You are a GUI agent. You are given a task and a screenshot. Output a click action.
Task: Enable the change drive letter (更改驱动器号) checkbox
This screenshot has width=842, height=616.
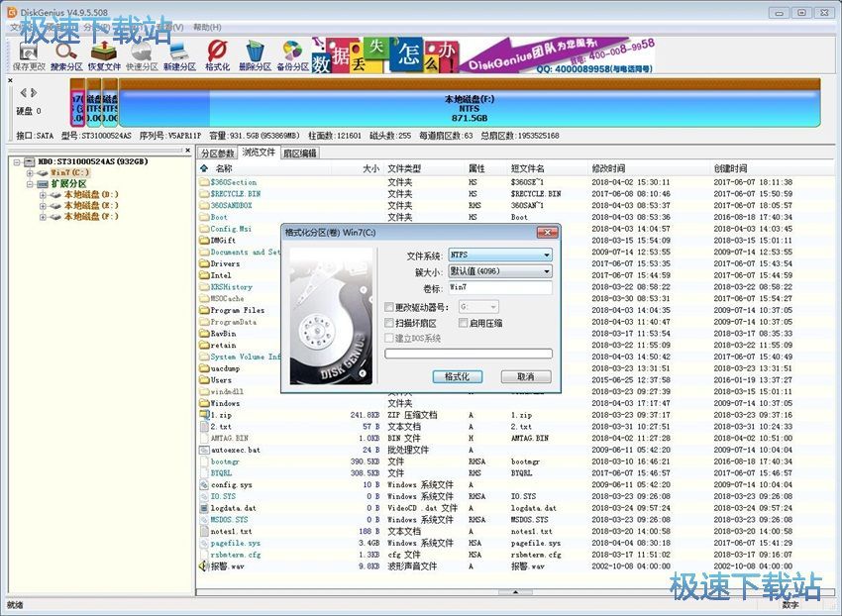click(x=389, y=307)
